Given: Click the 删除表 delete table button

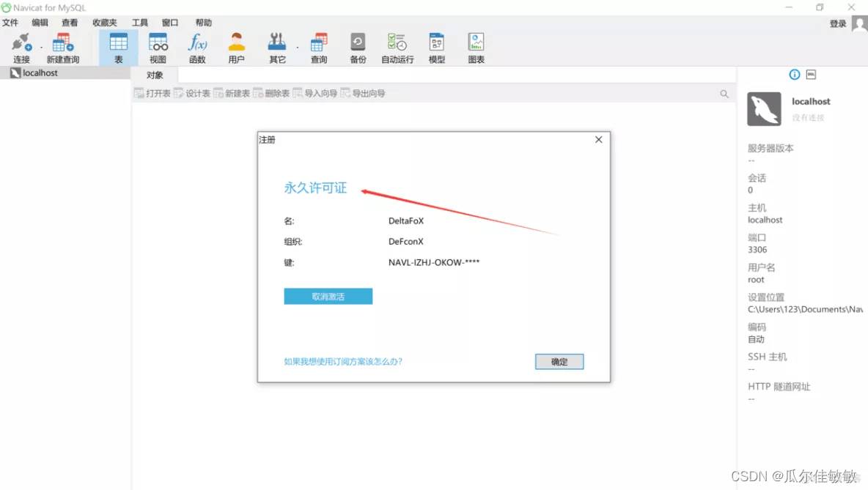Looking at the screenshot, I should tap(272, 94).
